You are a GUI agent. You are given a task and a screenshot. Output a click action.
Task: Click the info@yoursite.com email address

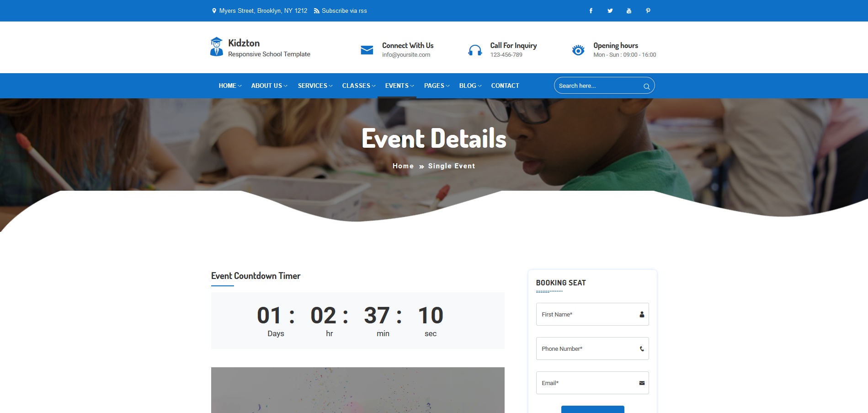pyautogui.click(x=406, y=55)
